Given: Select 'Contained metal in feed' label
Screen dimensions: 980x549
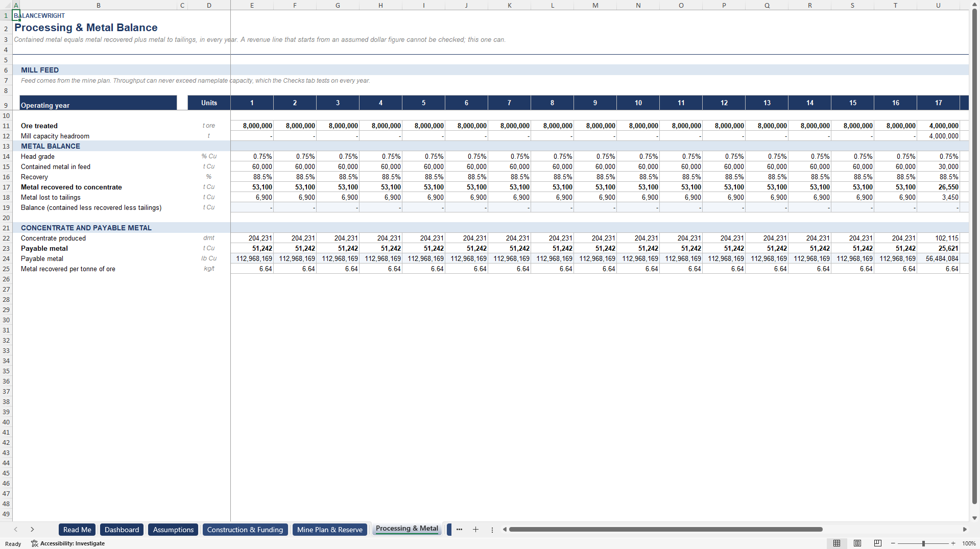Looking at the screenshot, I should [56, 166].
